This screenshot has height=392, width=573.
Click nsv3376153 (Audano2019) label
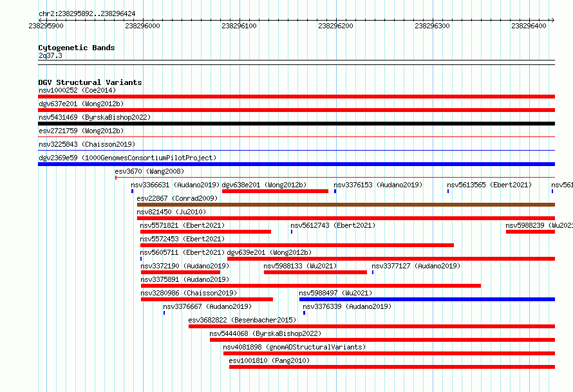tap(378, 185)
